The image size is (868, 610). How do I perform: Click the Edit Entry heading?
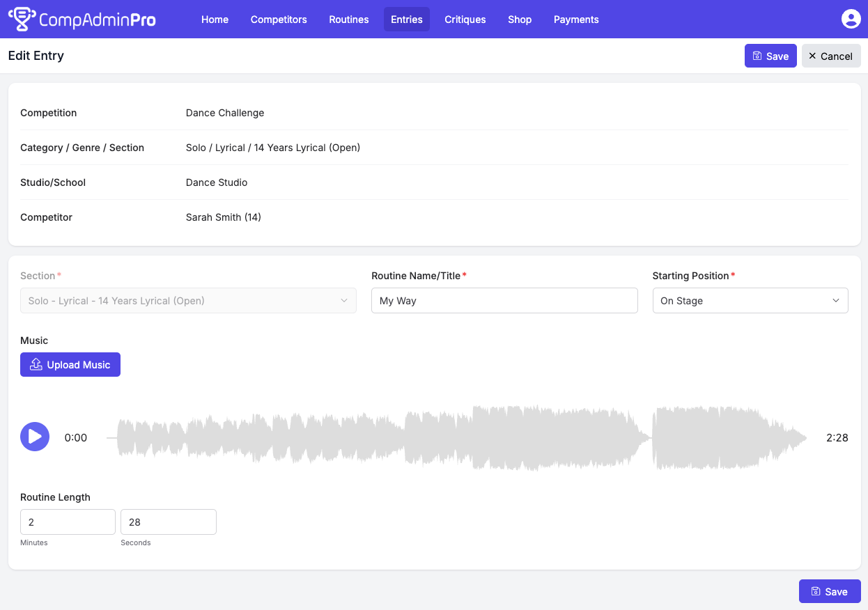36,56
